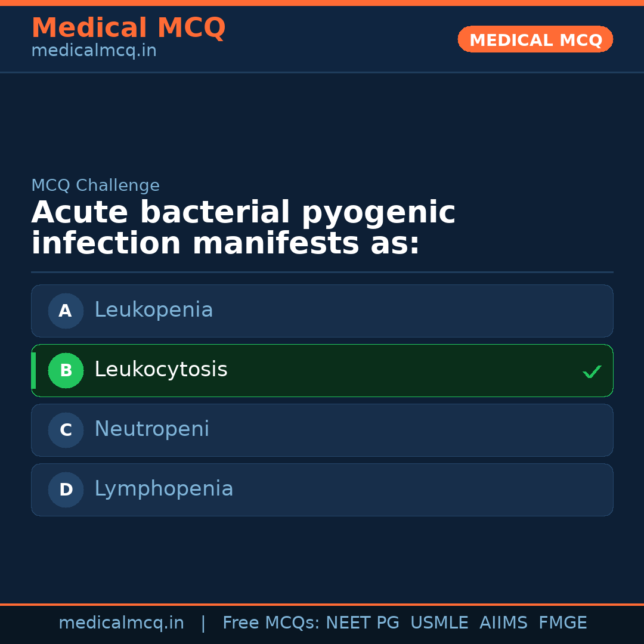Click the orange Medical MCQ header title

click(x=128, y=28)
